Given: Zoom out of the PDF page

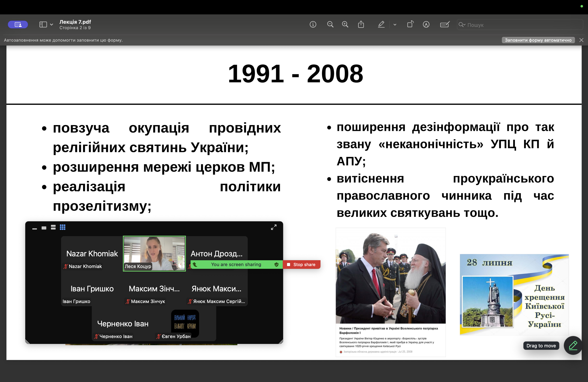Looking at the screenshot, I should [x=330, y=25].
